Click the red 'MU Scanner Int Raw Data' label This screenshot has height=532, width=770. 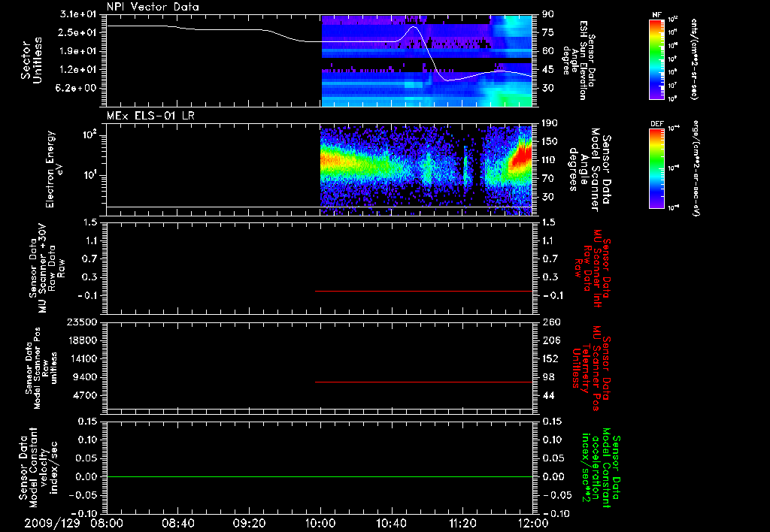pos(591,268)
